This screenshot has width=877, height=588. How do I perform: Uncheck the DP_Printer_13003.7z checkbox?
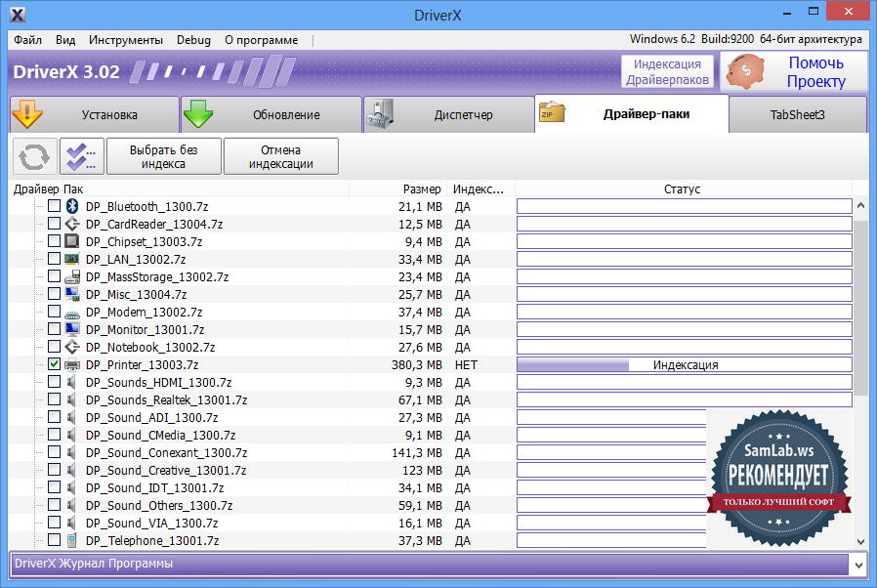54,364
